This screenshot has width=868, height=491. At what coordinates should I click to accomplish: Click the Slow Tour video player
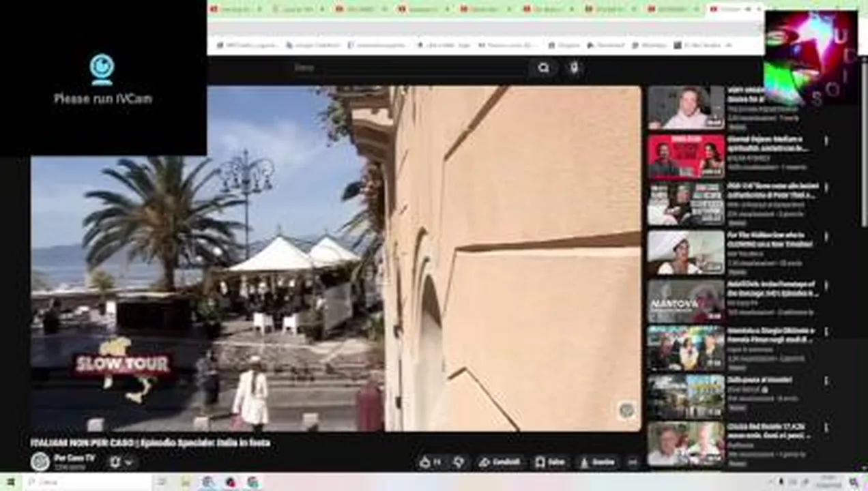[336, 258]
